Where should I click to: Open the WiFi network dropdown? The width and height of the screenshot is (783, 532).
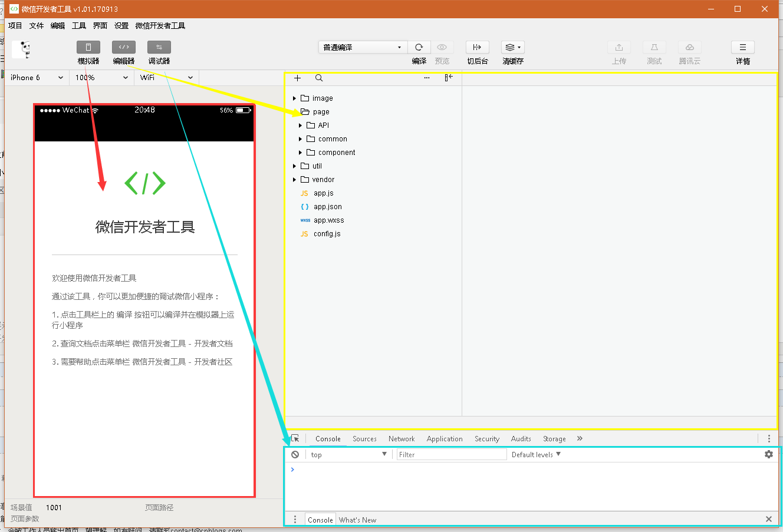point(167,78)
